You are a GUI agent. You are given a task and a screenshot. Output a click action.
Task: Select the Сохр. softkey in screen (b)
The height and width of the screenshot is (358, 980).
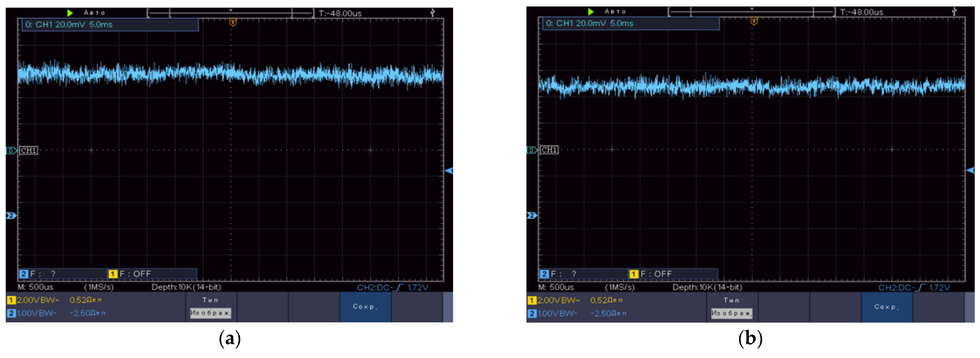[x=886, y=307]
